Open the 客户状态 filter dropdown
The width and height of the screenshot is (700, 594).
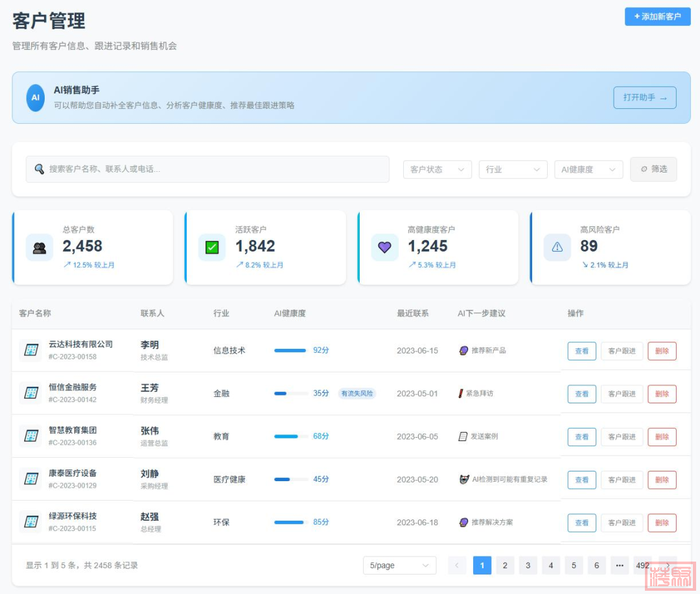click(437, 169)
